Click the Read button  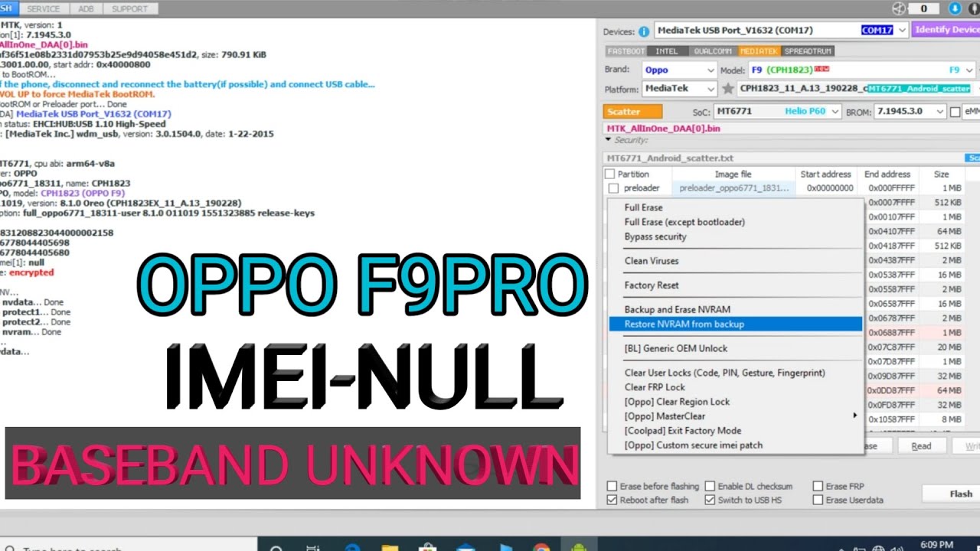(921, 446)
